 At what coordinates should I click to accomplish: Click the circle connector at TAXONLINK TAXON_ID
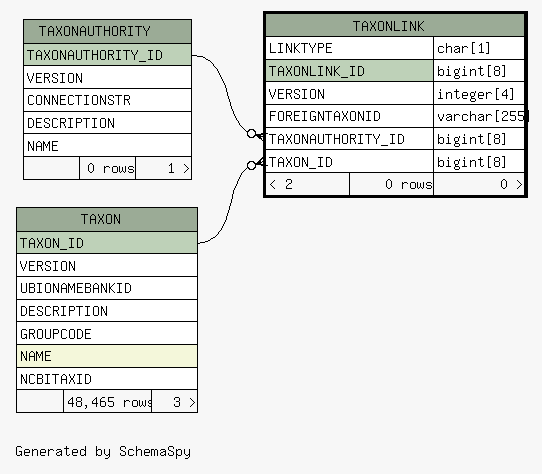coord(252,165)
